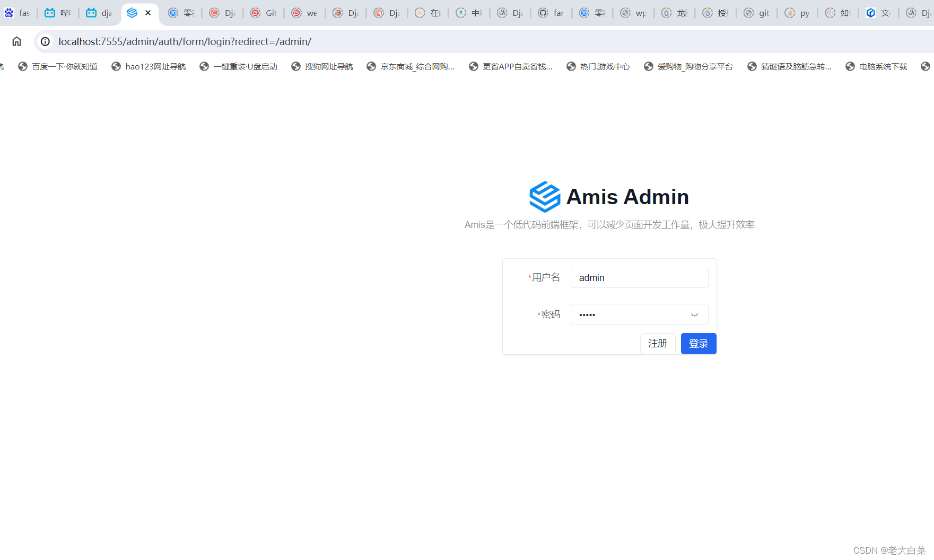Switch to the 'git' tab
934x560 pixels.
tap(757, 13)
